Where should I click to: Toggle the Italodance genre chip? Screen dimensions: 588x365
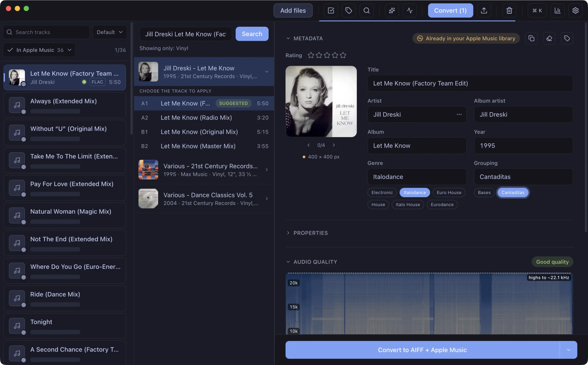pos(415,193)
